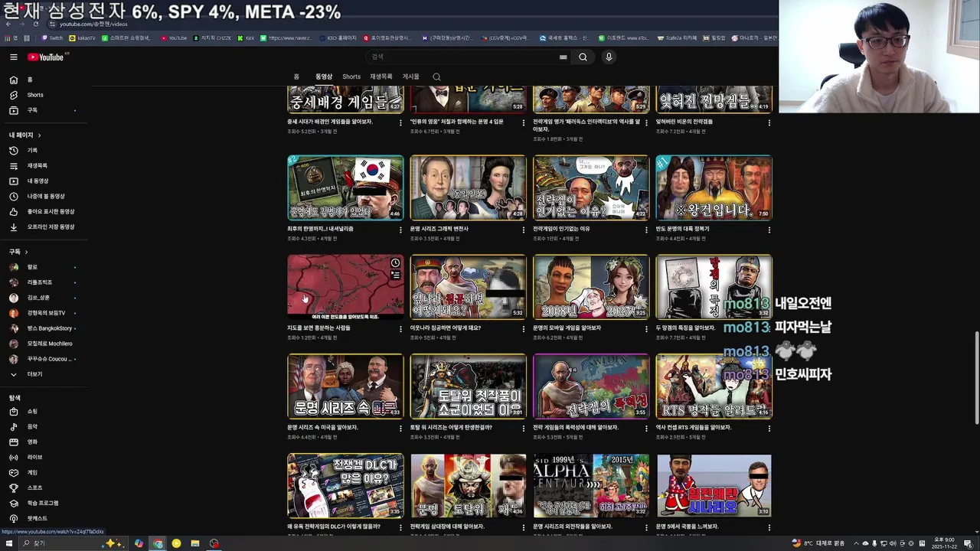Open options menu for 전략게임이 인기없는 이유

[x=646, y=230]
